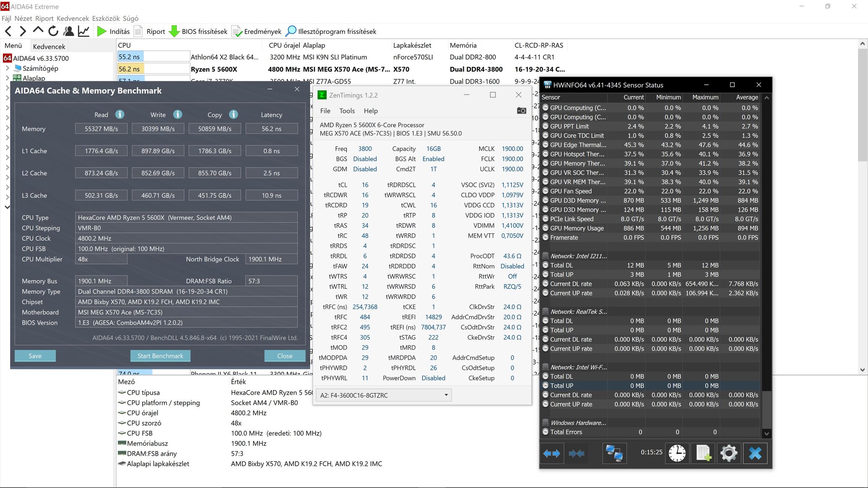Open the graph chart icon in AIDA64 toolbar
868x488 pixels.
pos(84,31)
